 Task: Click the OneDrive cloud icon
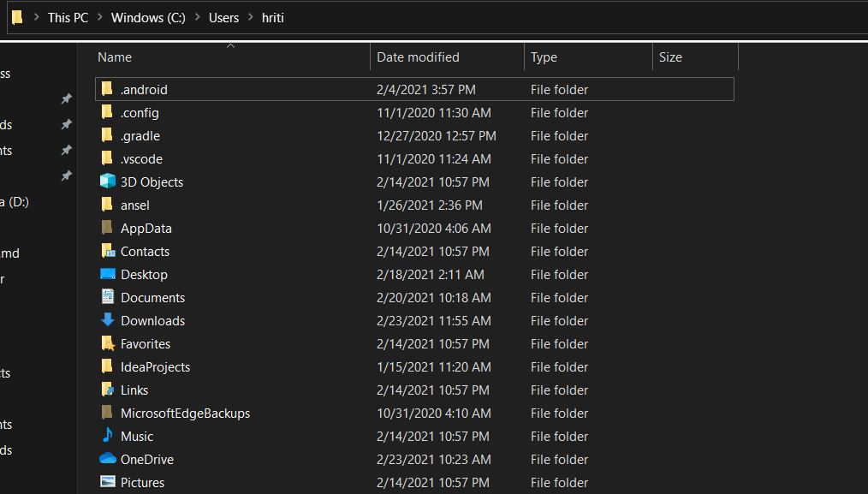point(107,459)
